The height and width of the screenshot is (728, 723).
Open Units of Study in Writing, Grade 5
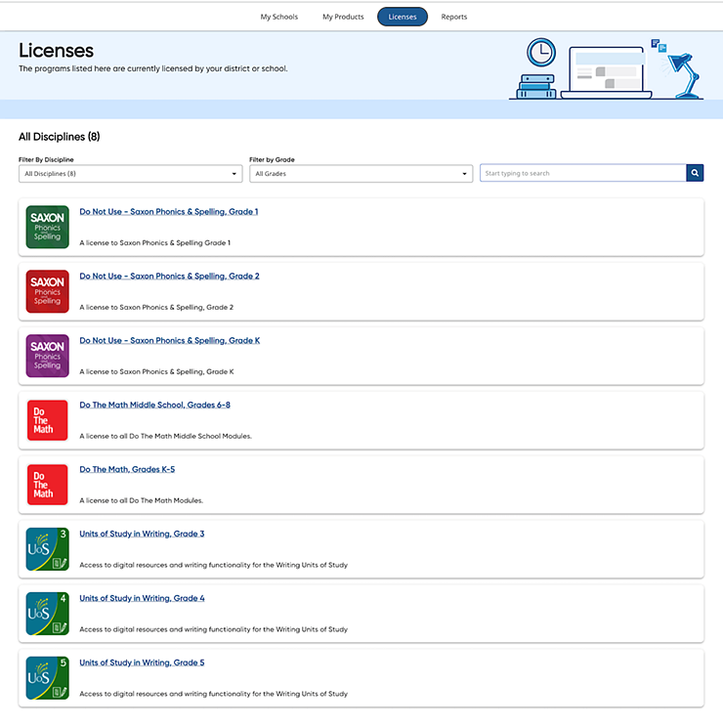tap(142, 663)
